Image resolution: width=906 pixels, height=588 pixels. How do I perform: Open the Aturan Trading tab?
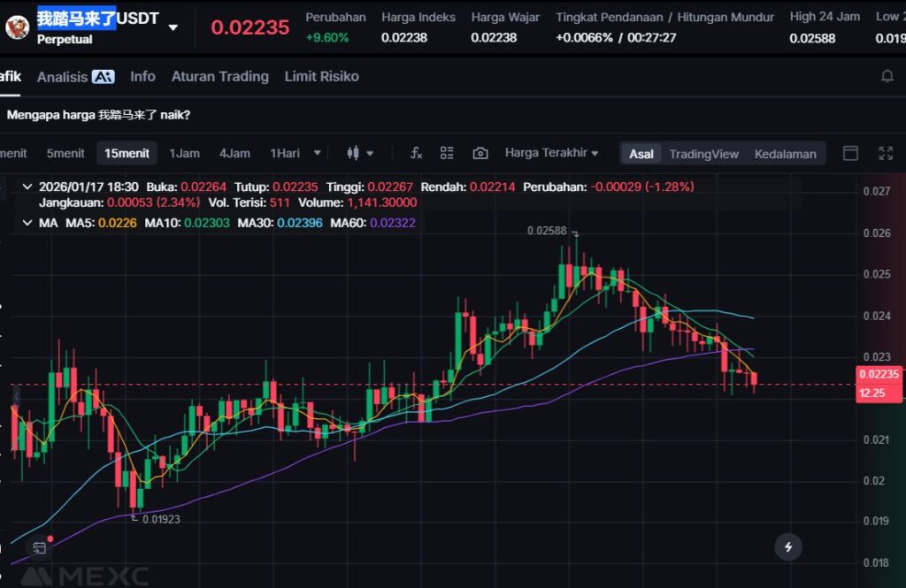[x=219, y=77]
